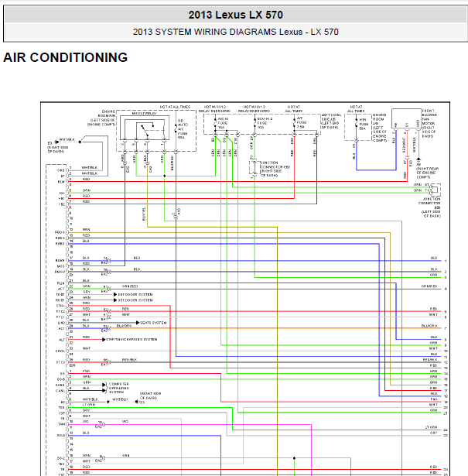The image size is (468, 476).
Task: Click the "JUNCTION CONNECTOR E60" label at right edge
Action: coord(429,207)
